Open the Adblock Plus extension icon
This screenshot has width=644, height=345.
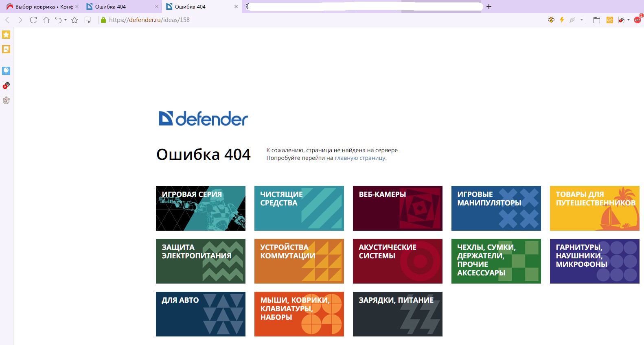[x=637, y=19]
